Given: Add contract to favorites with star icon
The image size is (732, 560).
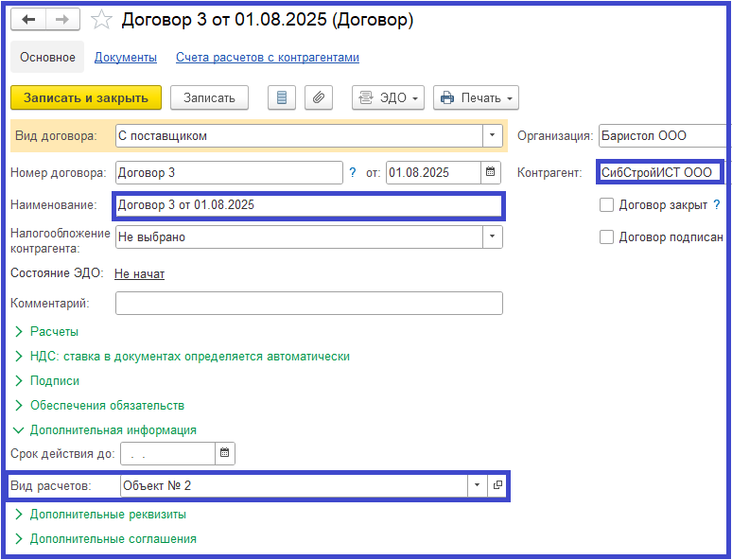Looking at the screenshot, I should click(101, 20).
